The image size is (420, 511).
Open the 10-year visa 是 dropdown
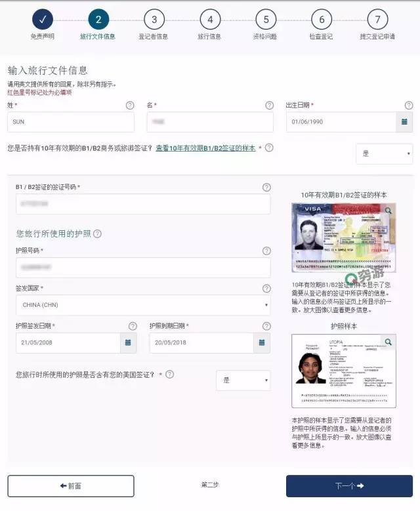[x=384, y=154]
